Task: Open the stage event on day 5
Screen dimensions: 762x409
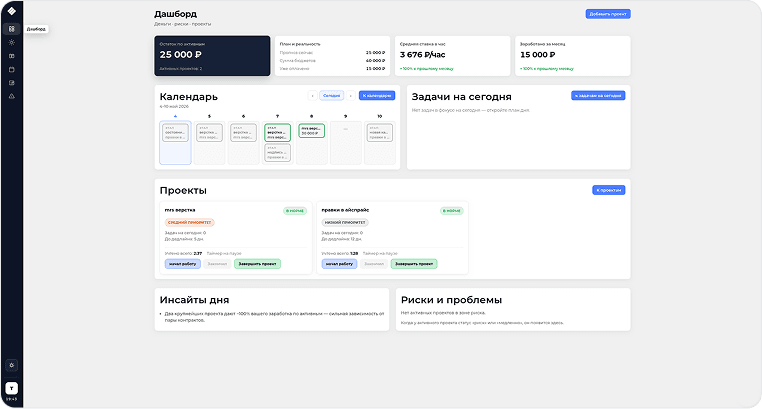Action: point(209,133)
